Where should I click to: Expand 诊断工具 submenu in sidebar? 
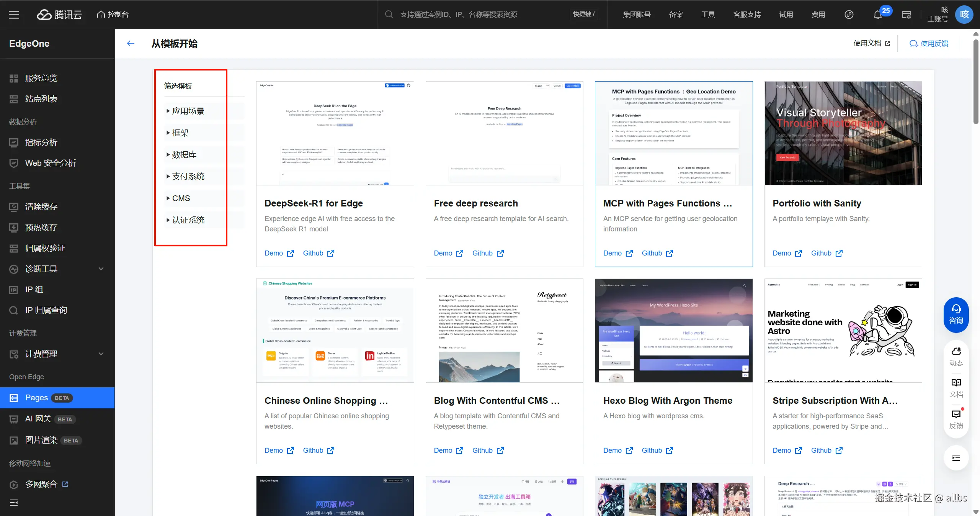(x=101, y=269)
